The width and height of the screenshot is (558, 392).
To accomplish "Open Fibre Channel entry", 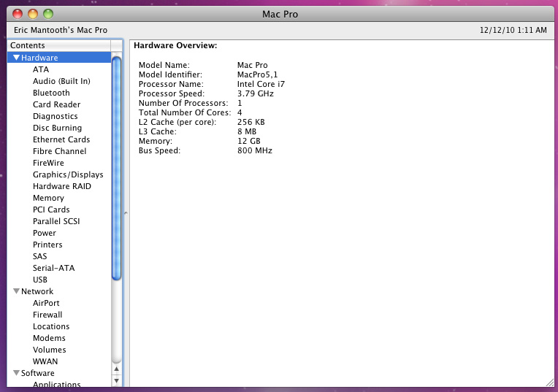I will [59, 151].
